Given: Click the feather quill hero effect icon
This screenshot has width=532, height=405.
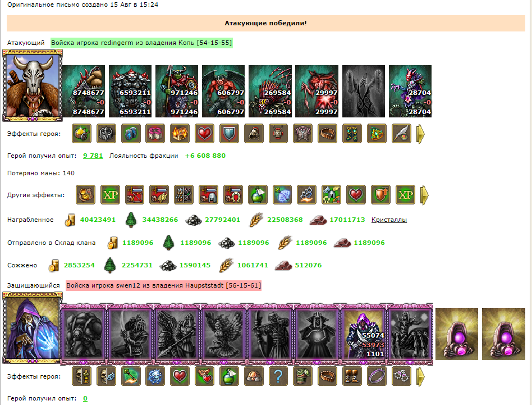Looking at the screenshot, I should pyautogui.click(x=401, y=134).
